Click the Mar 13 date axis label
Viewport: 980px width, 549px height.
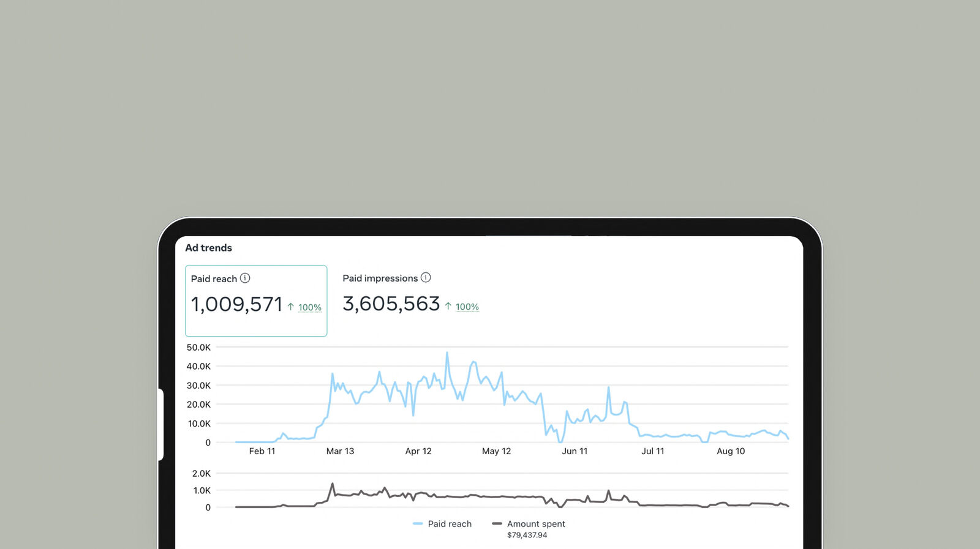[340, 451]
